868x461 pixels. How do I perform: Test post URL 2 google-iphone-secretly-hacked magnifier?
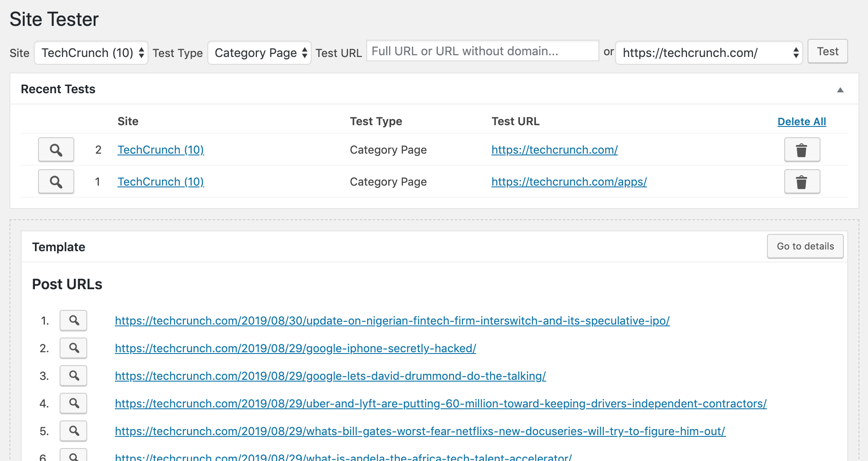click(73, 348)
